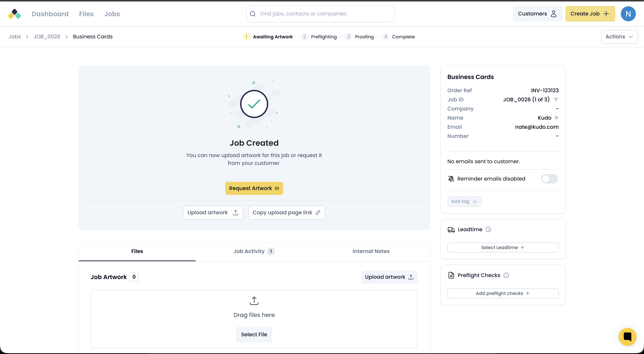Switch to the Job Activity tab

254,251
